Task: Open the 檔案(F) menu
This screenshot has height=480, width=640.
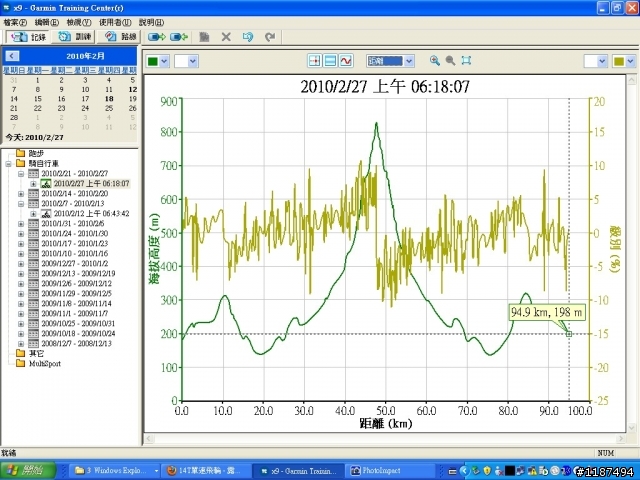Action: coord(17,21)
